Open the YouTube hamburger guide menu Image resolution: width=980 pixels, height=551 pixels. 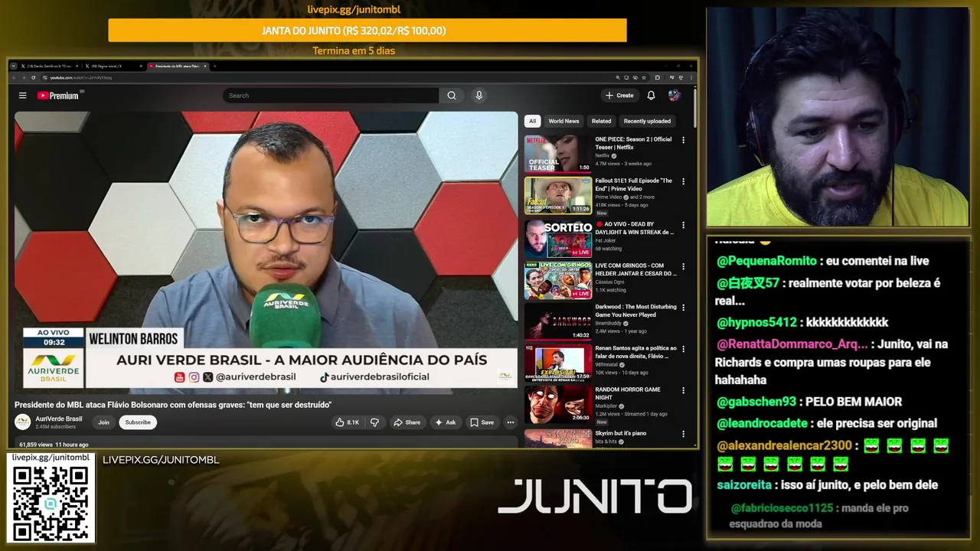pos(23,96)
